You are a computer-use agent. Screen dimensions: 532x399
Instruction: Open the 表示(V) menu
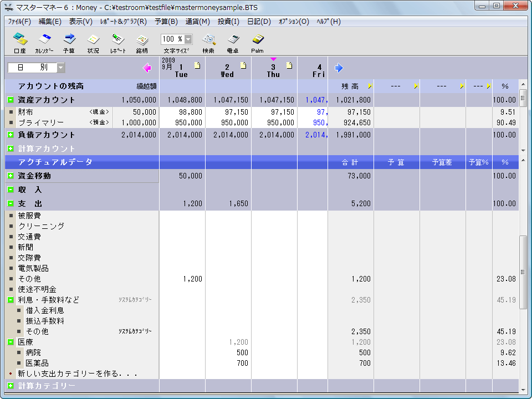[x=81, y=22]
